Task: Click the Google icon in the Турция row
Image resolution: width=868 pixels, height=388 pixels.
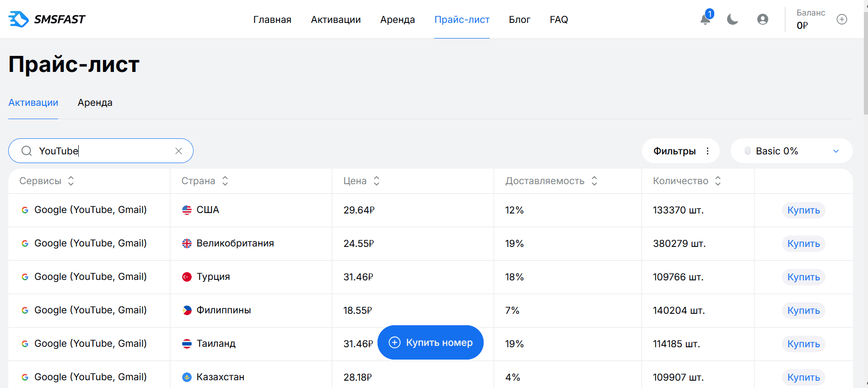Action: point(25,277)
